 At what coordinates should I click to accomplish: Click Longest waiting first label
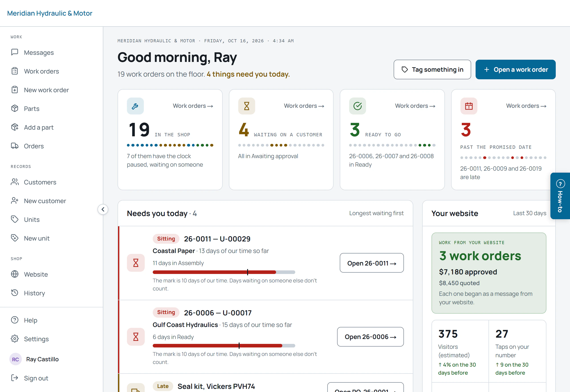pyautogui.click(x=376, y=213)
